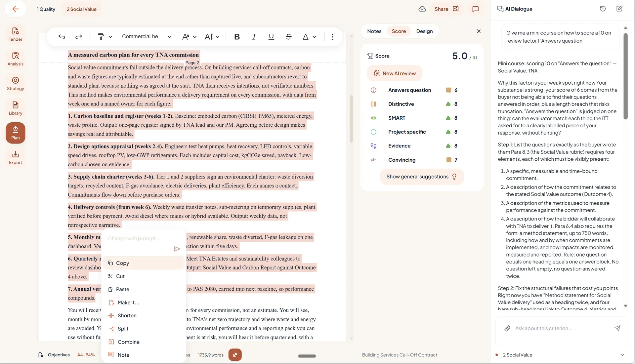635x364 pixels.
Task: View AI Dialogue history
Action: point(603,9)
